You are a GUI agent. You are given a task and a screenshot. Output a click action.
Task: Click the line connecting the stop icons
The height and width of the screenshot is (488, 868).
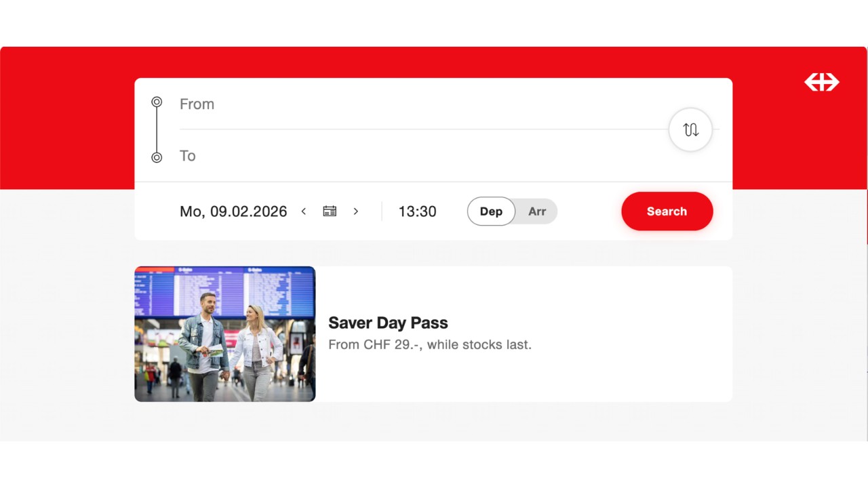click(x=157, y=130)
